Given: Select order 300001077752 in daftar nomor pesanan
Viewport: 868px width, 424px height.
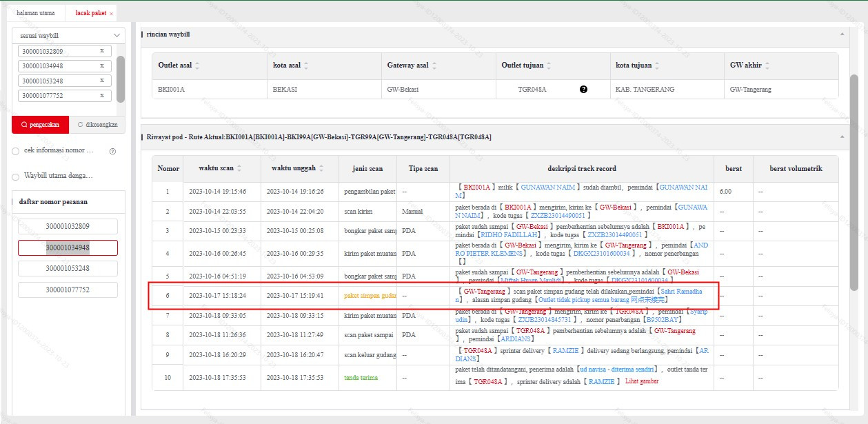Looking at the screenshot, I should click(x=68, y=290).
